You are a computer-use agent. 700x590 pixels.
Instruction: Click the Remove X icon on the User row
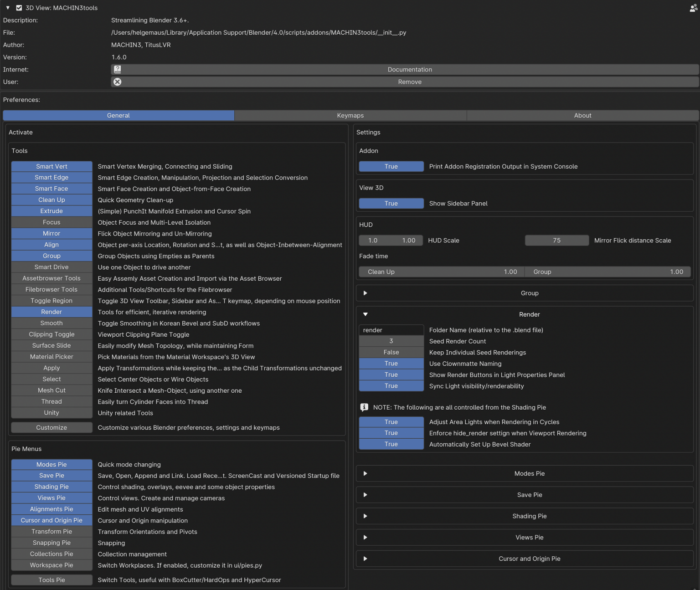(118, 82)
